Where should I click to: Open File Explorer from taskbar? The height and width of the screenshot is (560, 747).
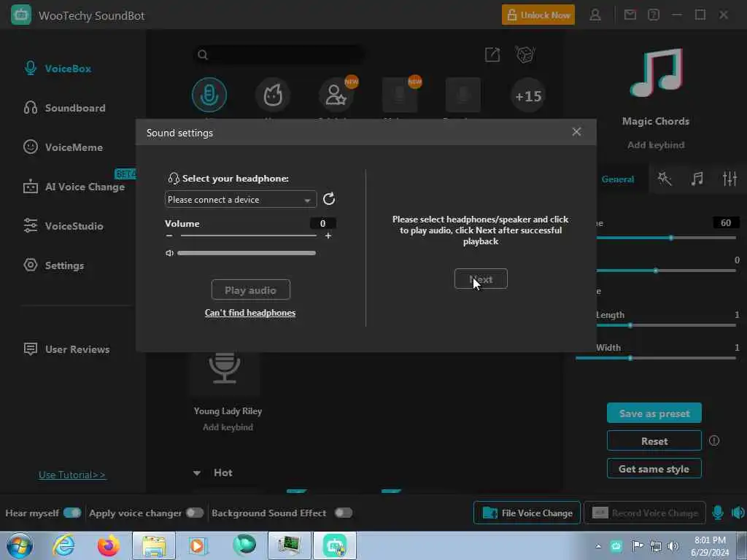click(x=154, y=545)
